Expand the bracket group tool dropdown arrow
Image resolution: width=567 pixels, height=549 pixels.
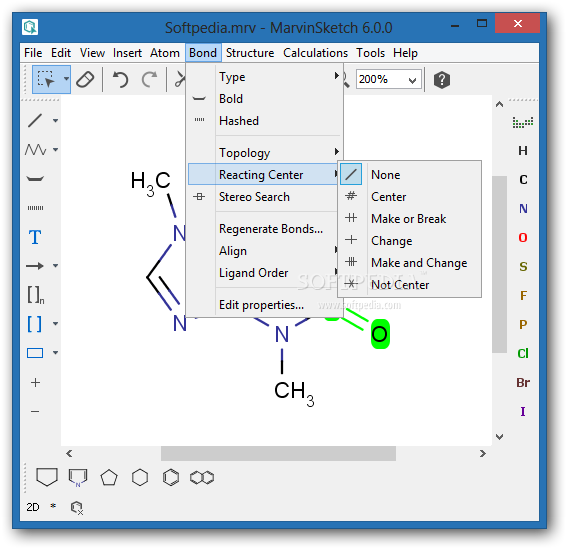(x=55, y=323)
